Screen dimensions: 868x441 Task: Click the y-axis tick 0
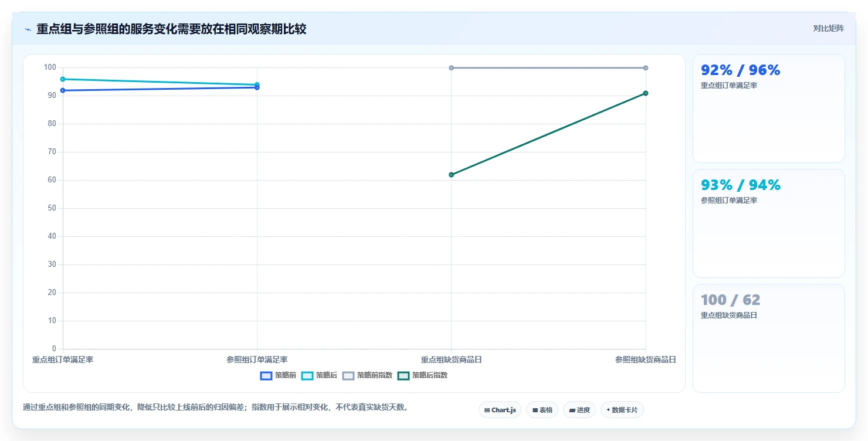point(54,349)
